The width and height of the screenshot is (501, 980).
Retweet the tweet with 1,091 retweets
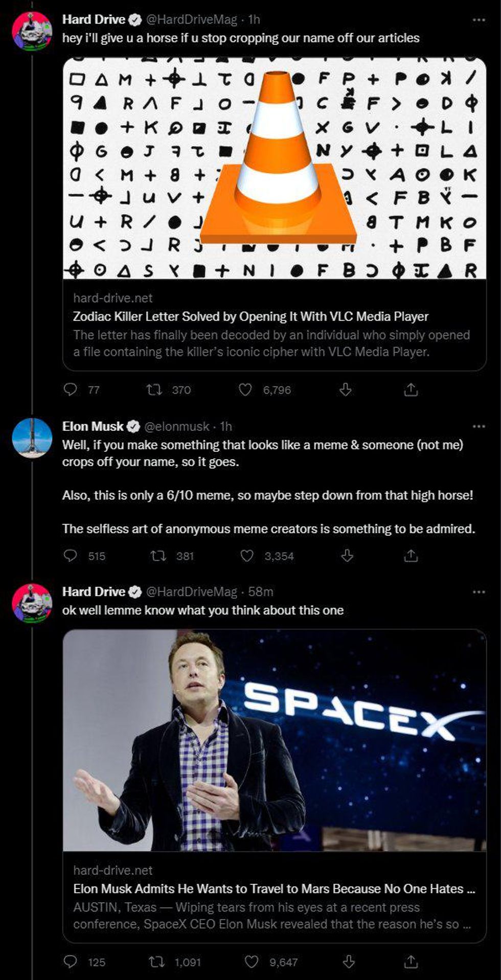point(156,962)
